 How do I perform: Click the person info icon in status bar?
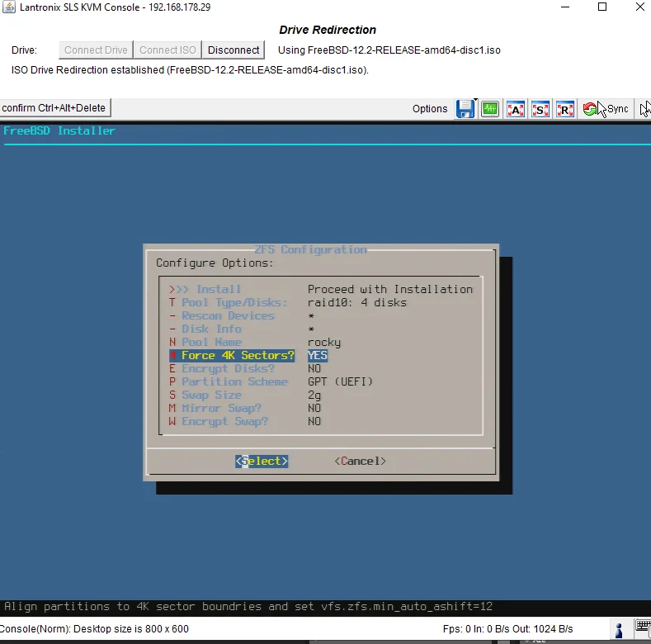(619, 629)
